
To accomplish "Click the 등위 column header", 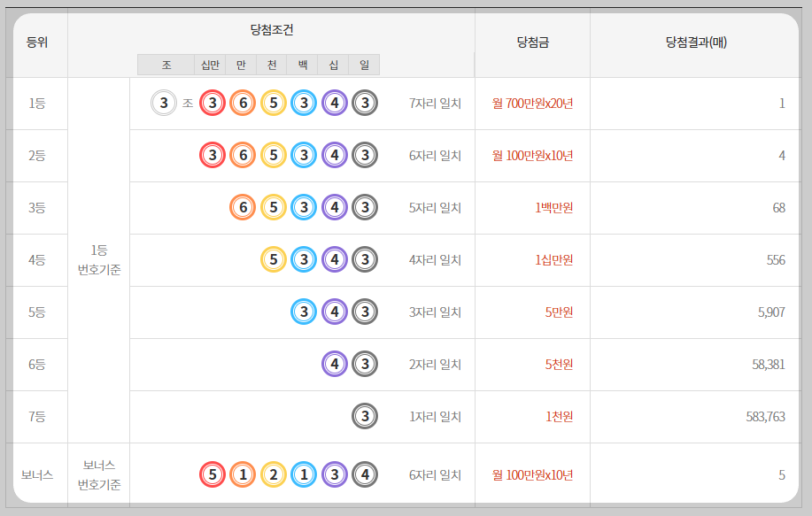I will pyautogui.click(x=37, y=42).
